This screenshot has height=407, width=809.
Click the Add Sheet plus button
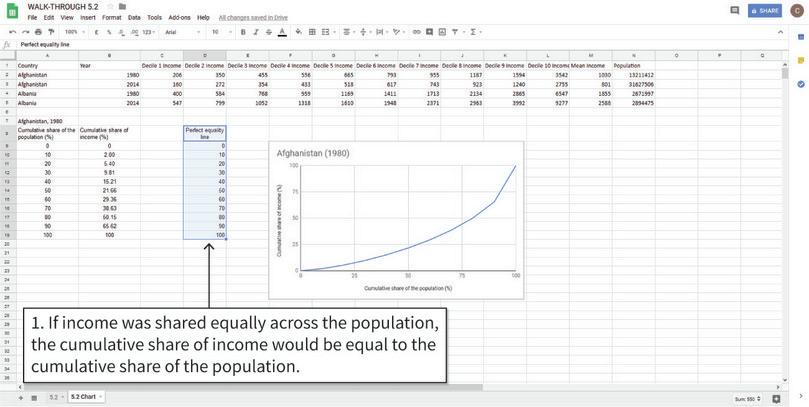point(21,397)
